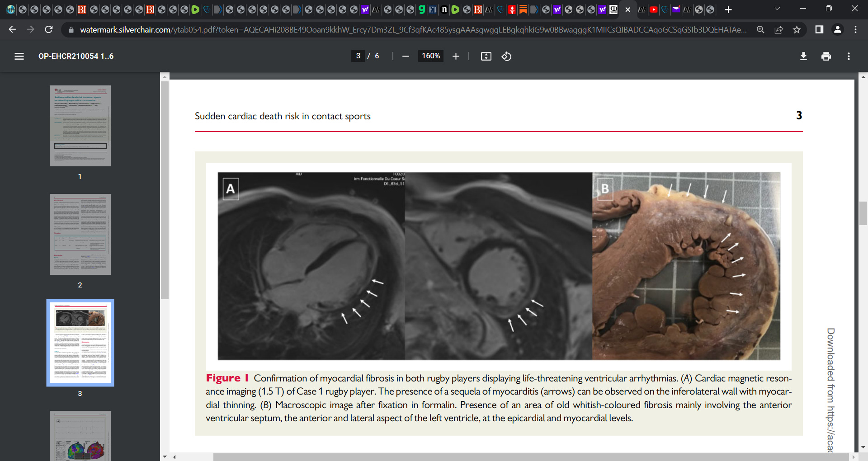Select the partially visible page 4 thumbnail
868x461 pixels.
80,436
